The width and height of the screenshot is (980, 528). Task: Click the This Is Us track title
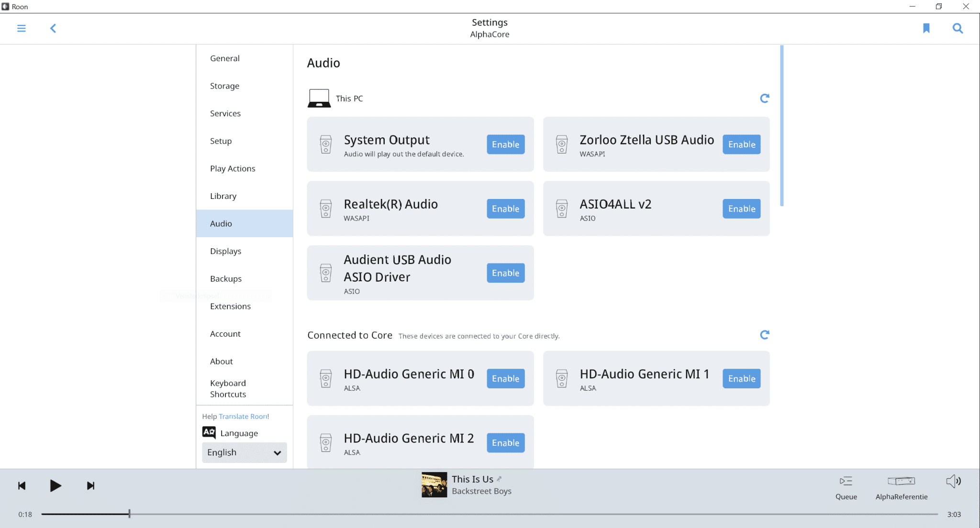point(472,479)
